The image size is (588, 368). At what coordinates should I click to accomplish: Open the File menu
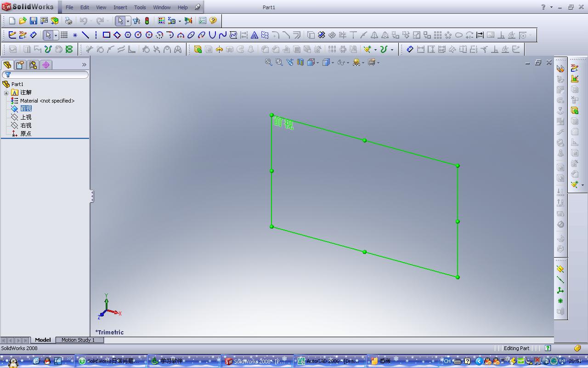click(x=69, y=7)
